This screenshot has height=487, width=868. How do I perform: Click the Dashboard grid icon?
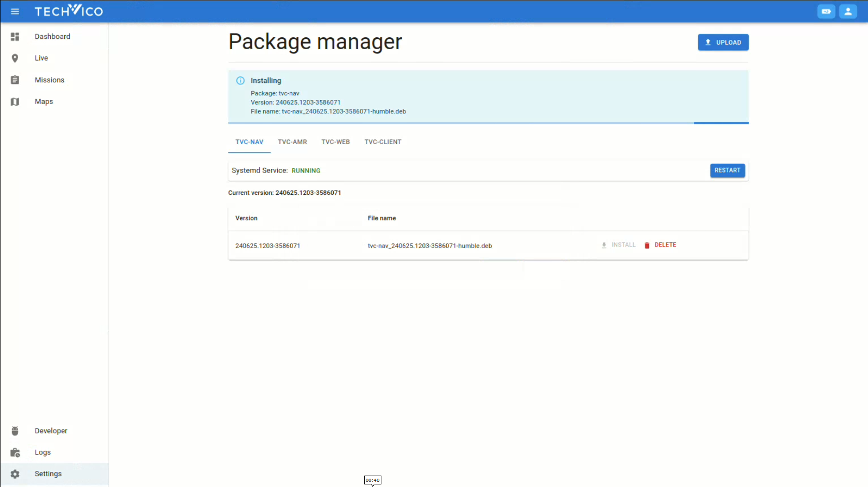coord(15,37)
